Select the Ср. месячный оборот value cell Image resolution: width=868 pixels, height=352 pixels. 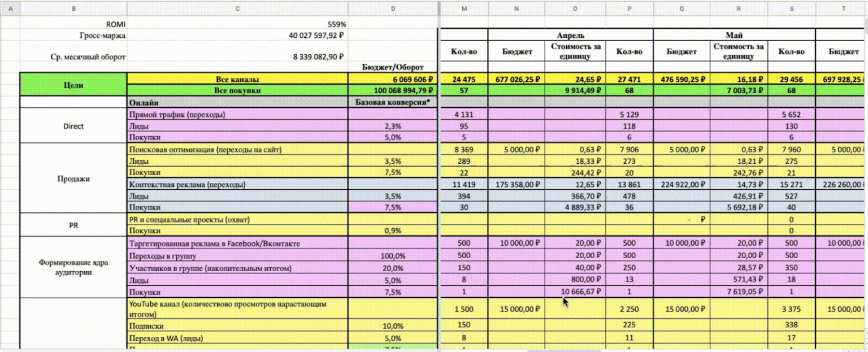coord(237,57)
